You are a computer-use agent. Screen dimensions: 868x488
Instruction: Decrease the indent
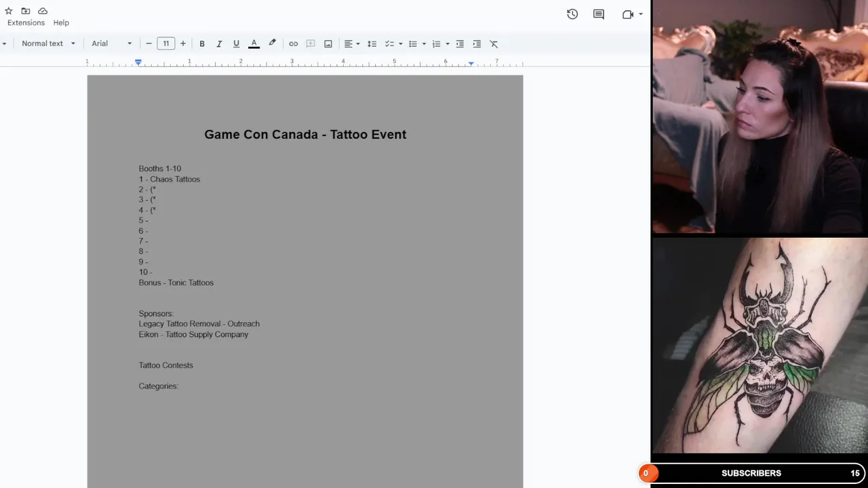[x=460, y=43]
